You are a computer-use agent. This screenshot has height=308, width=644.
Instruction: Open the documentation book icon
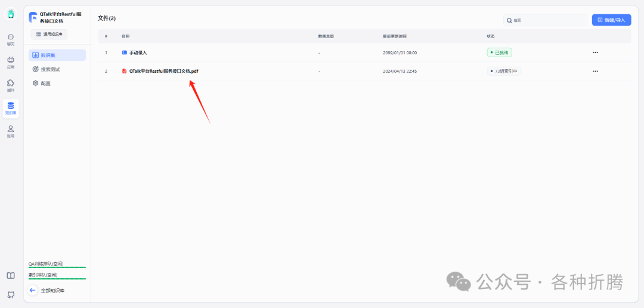click(11, 276)
